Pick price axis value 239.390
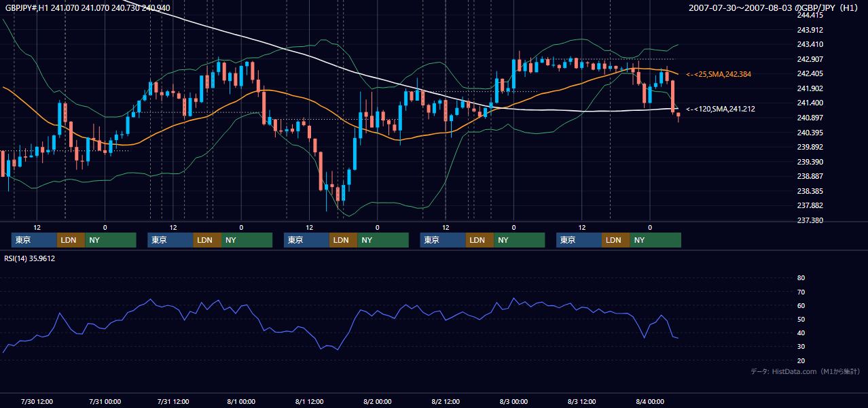 pos(810,162)
